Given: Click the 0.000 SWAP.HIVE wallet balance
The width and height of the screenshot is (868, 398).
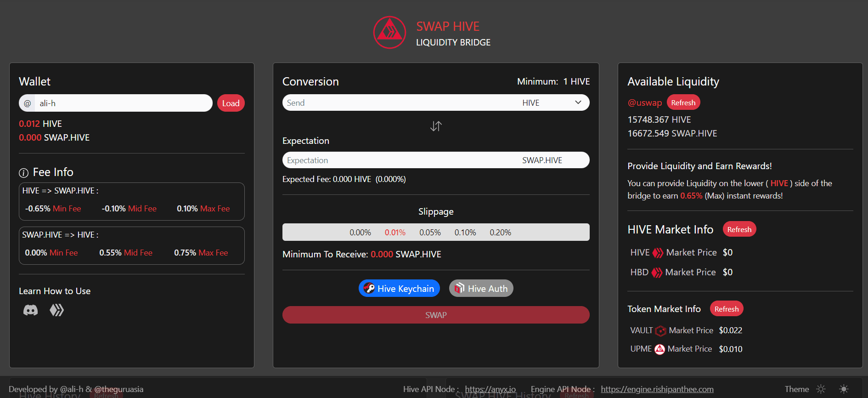Looking at the screenshot, I should 54,137.
